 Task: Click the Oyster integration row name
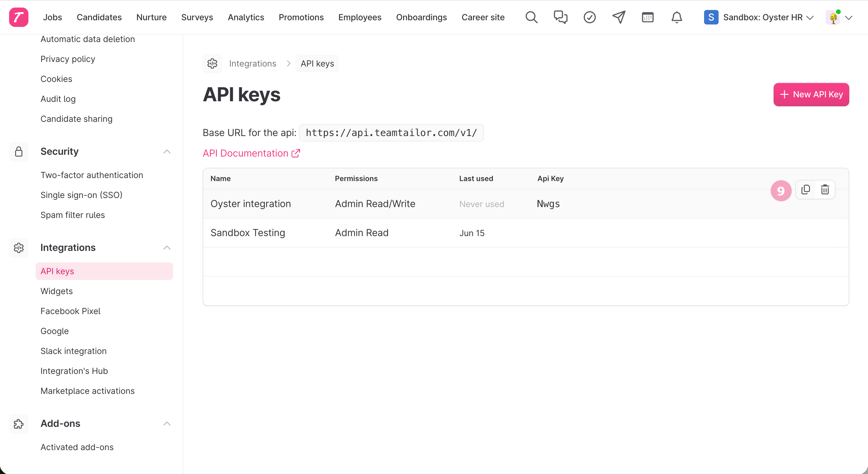[x=250, y=204]
